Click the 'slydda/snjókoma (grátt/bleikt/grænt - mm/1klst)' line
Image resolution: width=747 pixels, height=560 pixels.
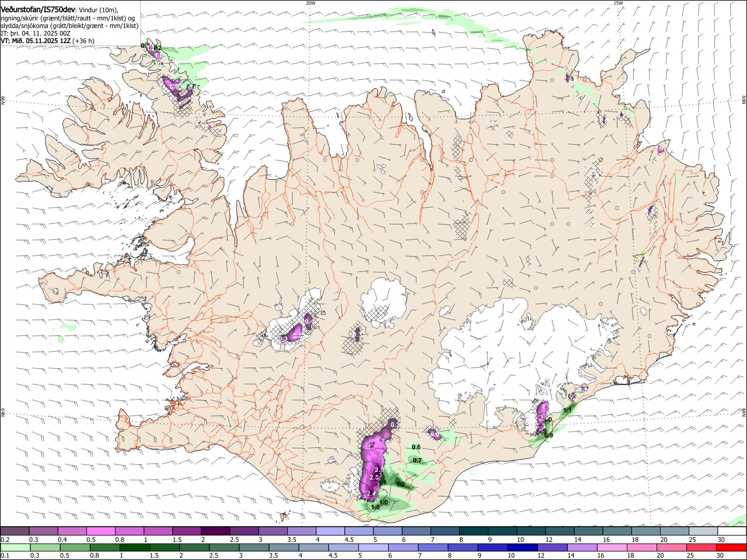[69, 26]
